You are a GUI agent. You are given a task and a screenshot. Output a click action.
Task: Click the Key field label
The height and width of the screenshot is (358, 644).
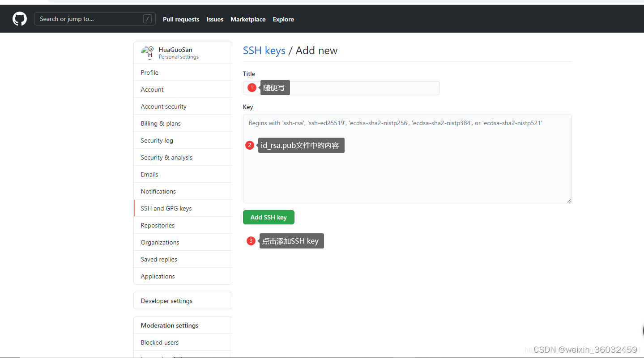coord(248,107)
